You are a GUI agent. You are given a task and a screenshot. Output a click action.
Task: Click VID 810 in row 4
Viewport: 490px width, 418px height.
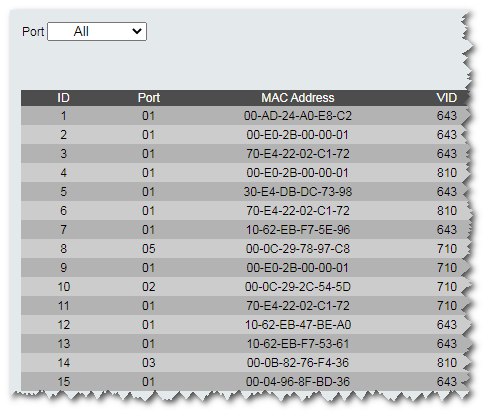447,173
